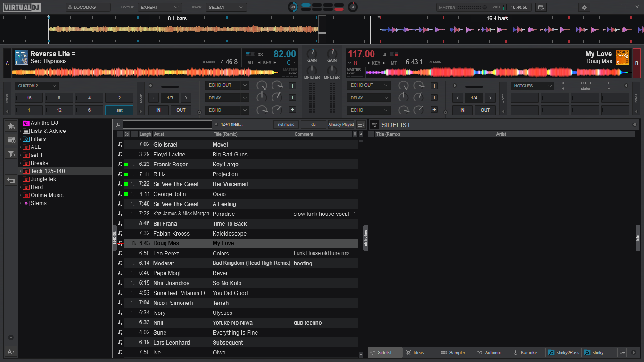Image resolution: width=644 pixels, height=362 pixels.
Task: Toggle the 'Already Played' filter
Action: (x=341, y=124)
